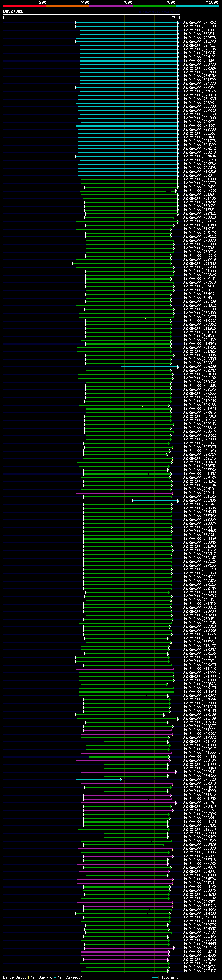Select hit label UniRef100_C5PSU2
The height and width of the screenshot is (980, 222).
[199, 772]
